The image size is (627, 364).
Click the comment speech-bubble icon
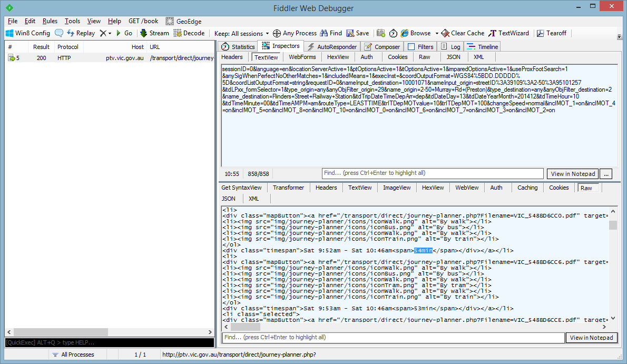59,33
